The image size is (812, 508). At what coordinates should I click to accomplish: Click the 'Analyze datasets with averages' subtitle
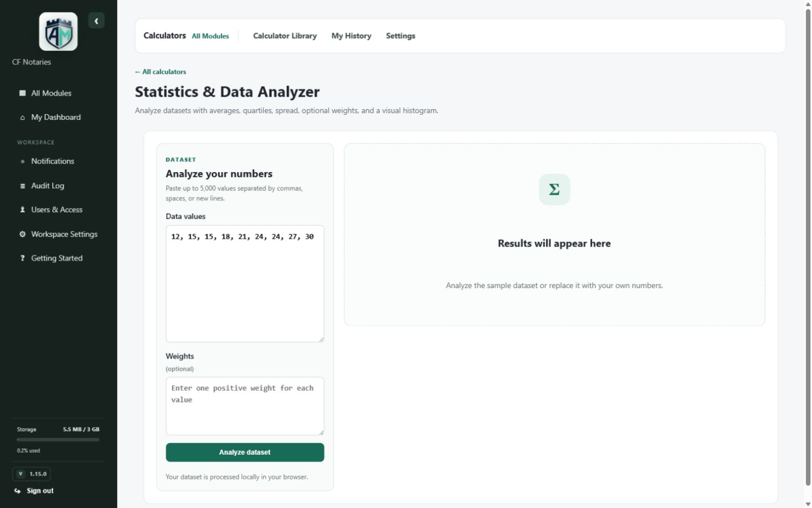286,111
